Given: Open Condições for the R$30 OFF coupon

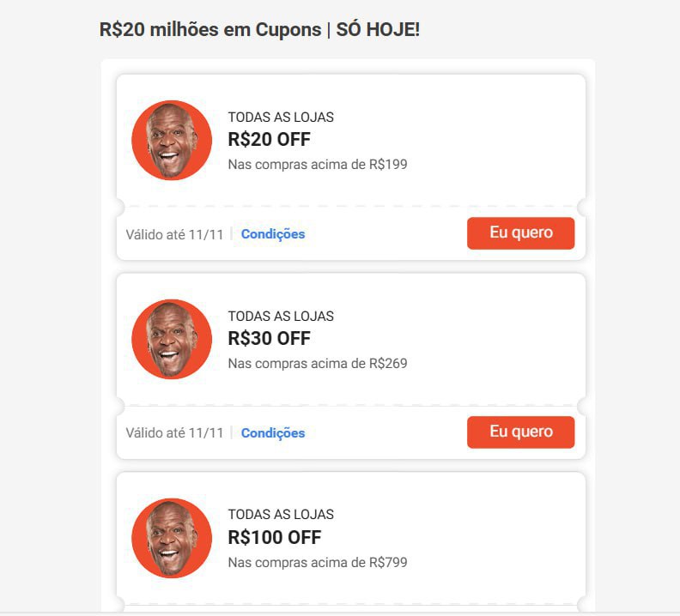Looking at the screenshot, I should pyautogui.click(x=273, y=433).
